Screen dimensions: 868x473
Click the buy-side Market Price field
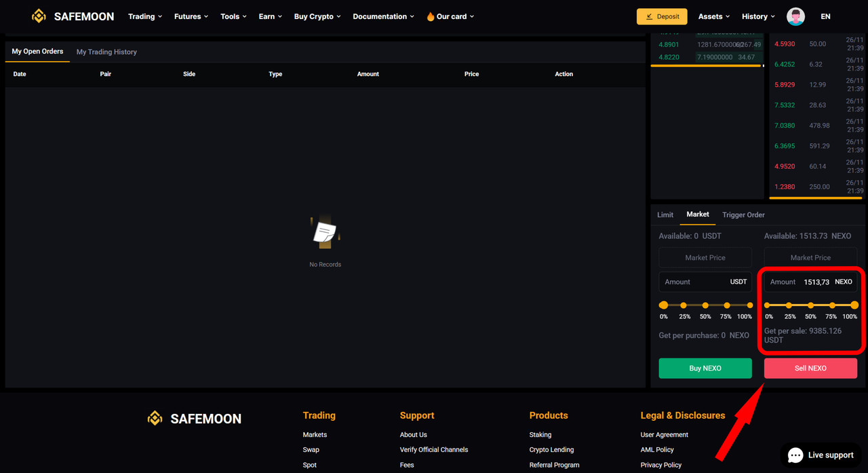click(x=705, y=257)
